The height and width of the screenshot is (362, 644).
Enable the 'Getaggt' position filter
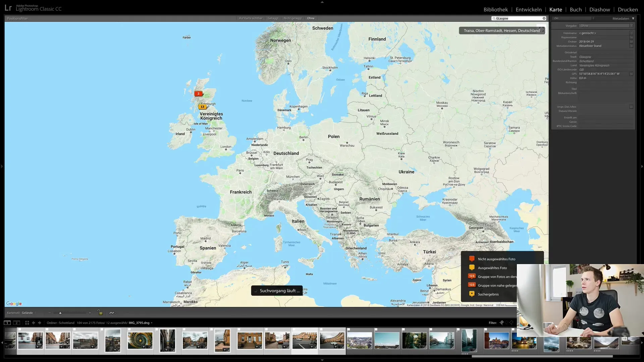[x=273, y=18]
